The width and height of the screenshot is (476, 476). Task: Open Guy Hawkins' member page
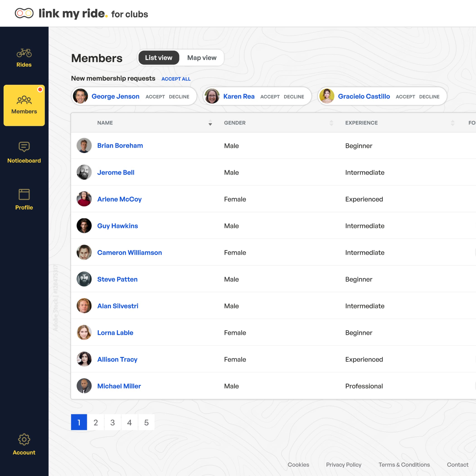coord(117,226)
